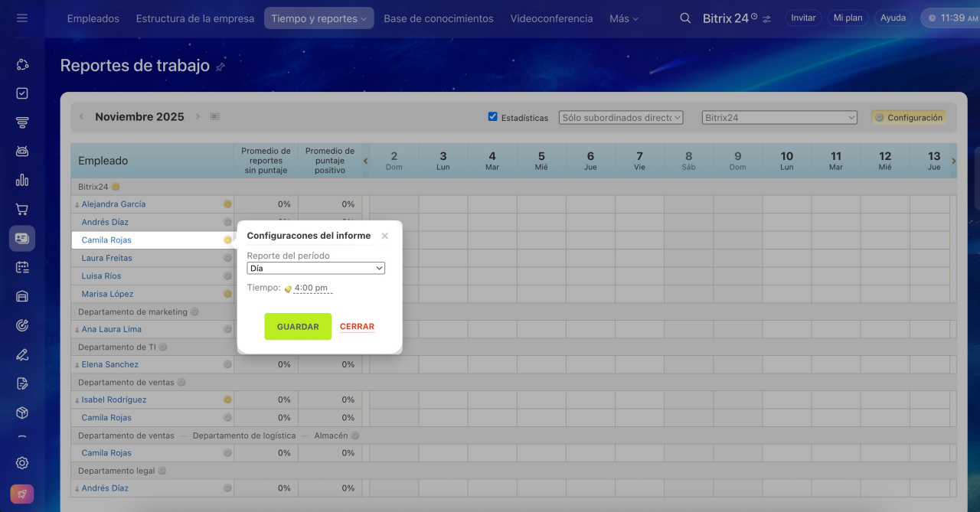
Task: Uncheck the Estadísticas checkbox
Action: [493, 117]
